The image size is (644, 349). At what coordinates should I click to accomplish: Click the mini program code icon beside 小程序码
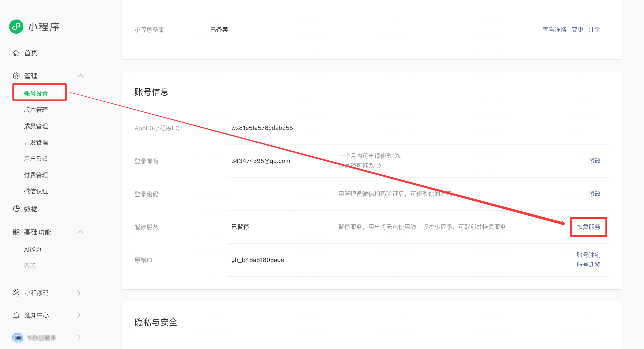pos(16,293)
